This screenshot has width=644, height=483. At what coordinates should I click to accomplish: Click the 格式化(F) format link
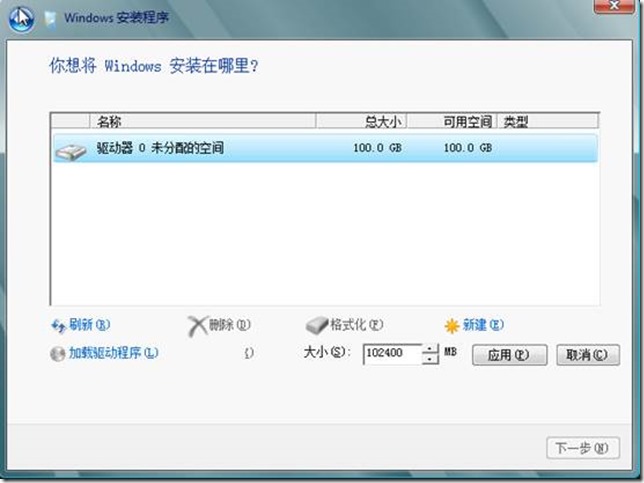[x=356, y=325]
